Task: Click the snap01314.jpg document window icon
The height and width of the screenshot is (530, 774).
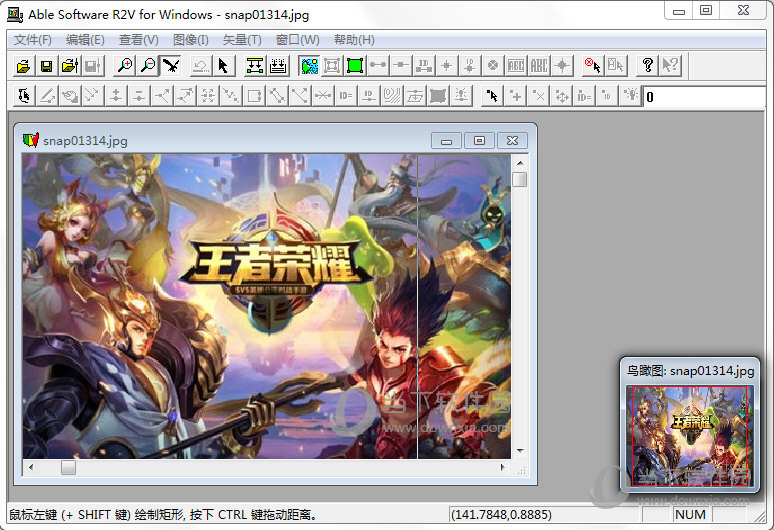Action: tap(31, 140)
